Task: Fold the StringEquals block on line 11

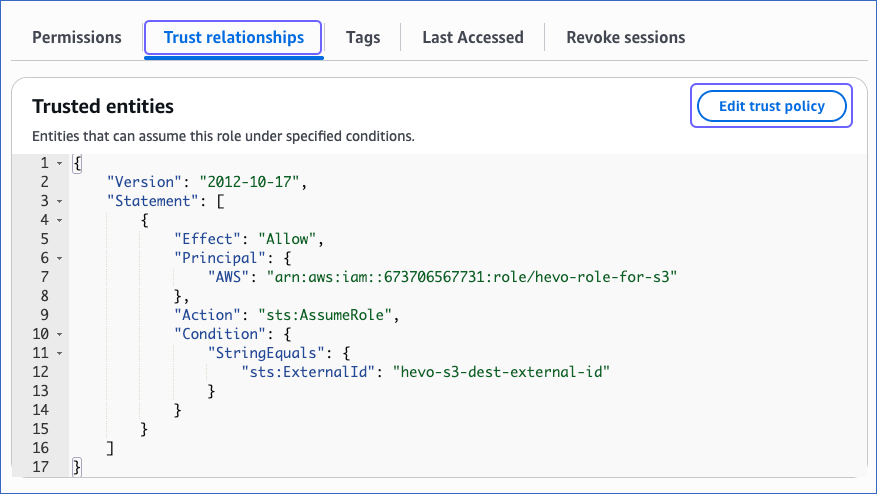Action: tap(60, 353)
